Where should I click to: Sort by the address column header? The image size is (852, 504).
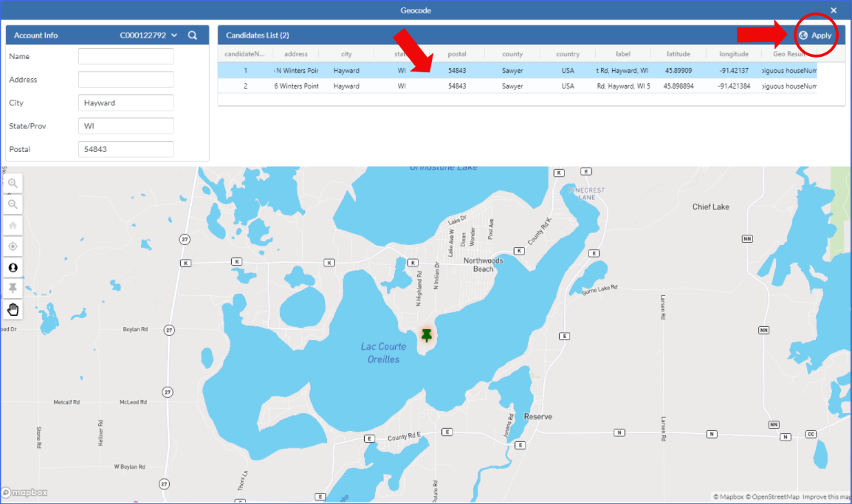point(295,54)
